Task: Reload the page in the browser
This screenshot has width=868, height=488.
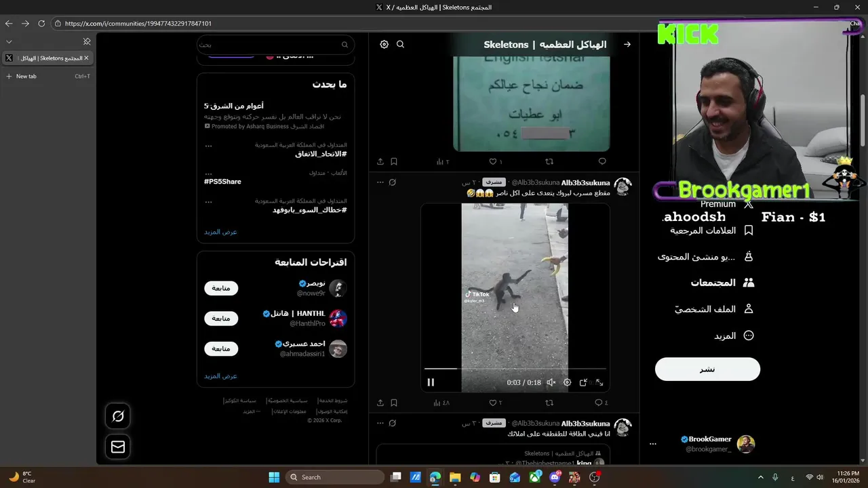Action: [x=41, y=23]
